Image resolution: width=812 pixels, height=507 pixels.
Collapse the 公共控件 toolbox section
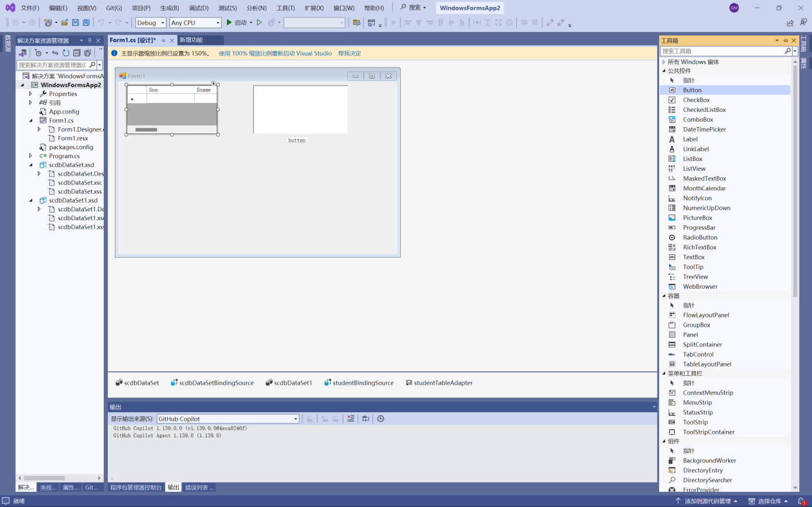point(664,71)
